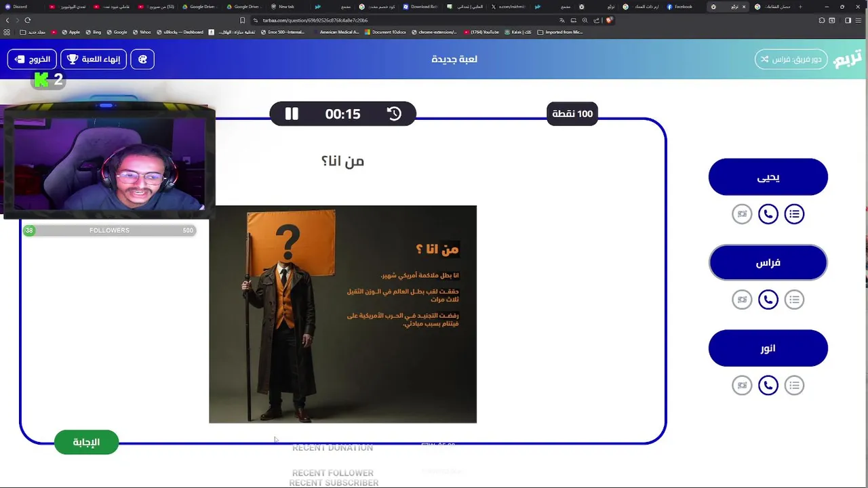Exit with the الخروج button
868x488 pixels.
point(32,59)
